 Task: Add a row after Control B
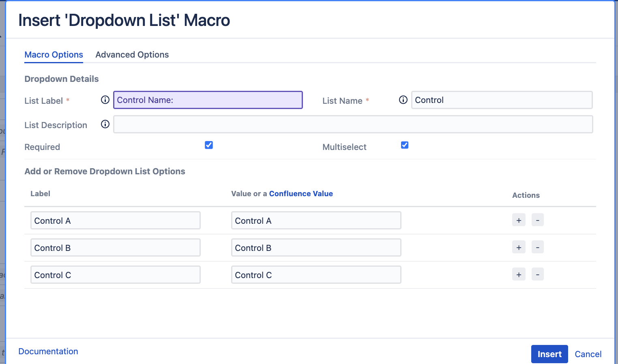point(519,247)
